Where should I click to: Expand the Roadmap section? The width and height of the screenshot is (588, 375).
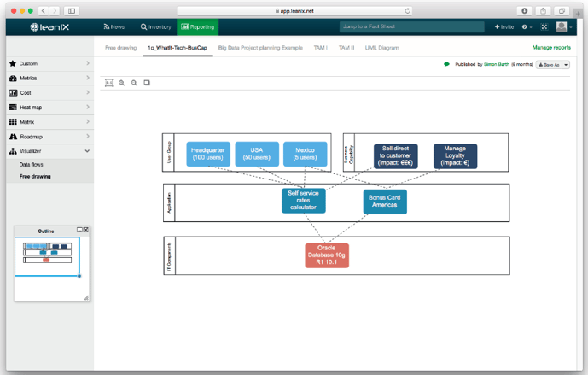click(x=49, y=137)
